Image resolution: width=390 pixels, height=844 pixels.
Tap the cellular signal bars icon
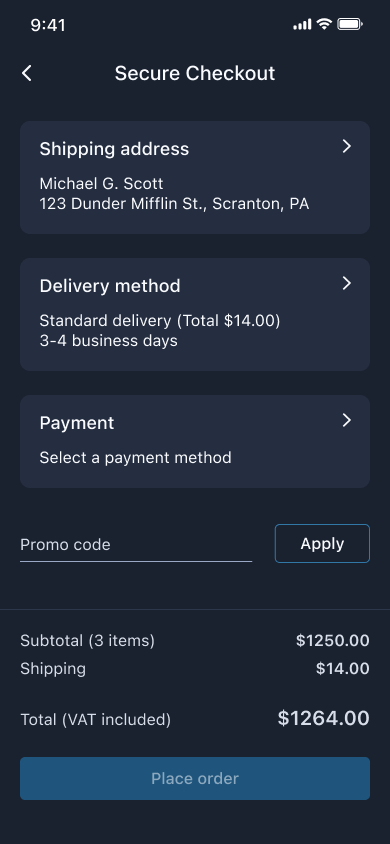[x=302, y=24]
